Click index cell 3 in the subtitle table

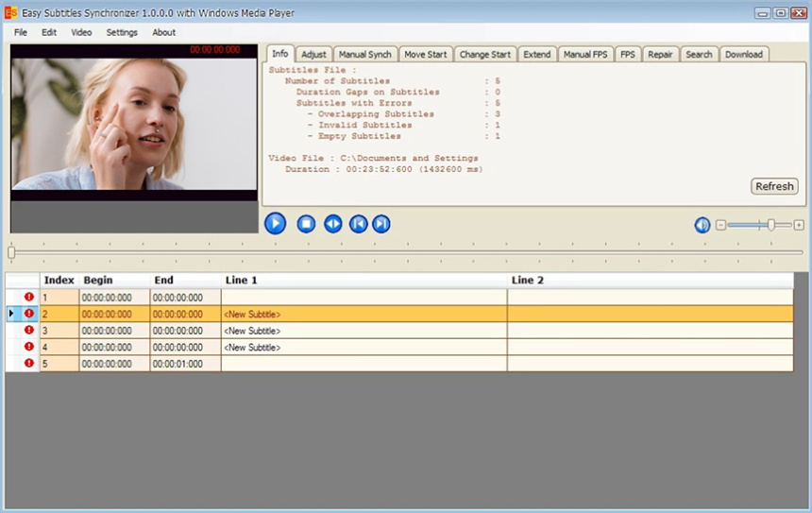[x=59, y=331]
